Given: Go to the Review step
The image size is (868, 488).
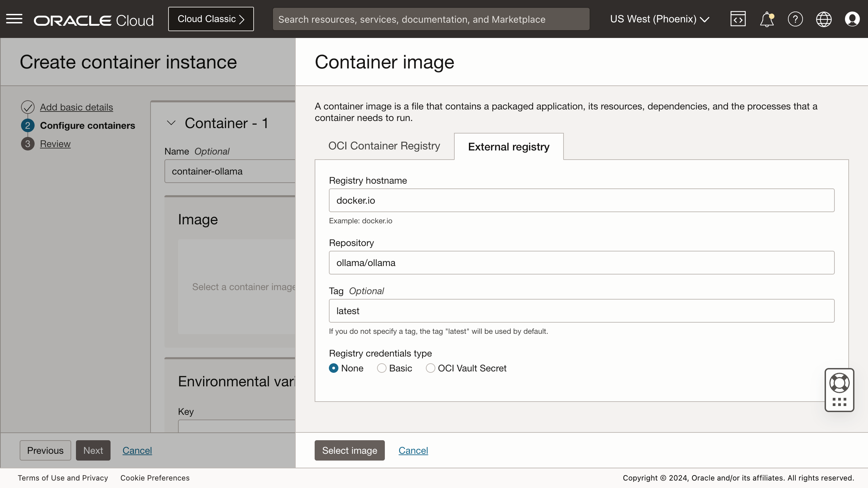Looking at the screenshot, I should pos(55,144).
